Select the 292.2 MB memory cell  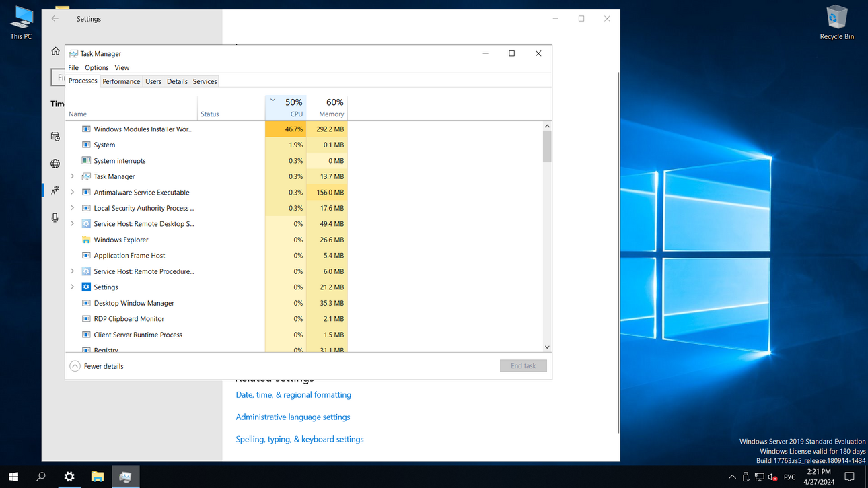pos(327,129)
